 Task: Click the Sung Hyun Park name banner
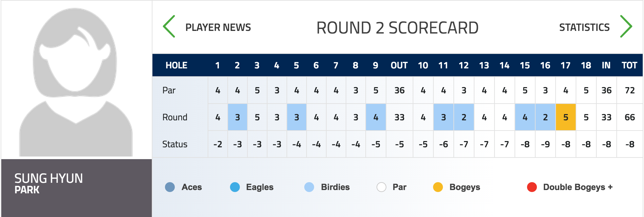(x=77, y=188)
